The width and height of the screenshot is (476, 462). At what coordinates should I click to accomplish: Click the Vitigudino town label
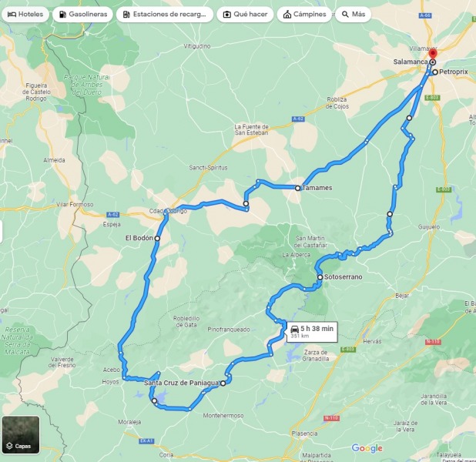(x=197, y=46)
